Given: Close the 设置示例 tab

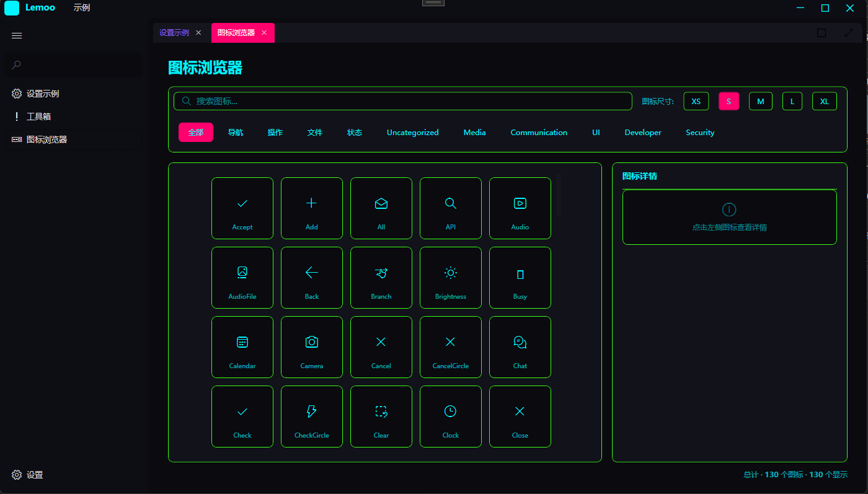Looking at the screenshot, I should [198, 33].
